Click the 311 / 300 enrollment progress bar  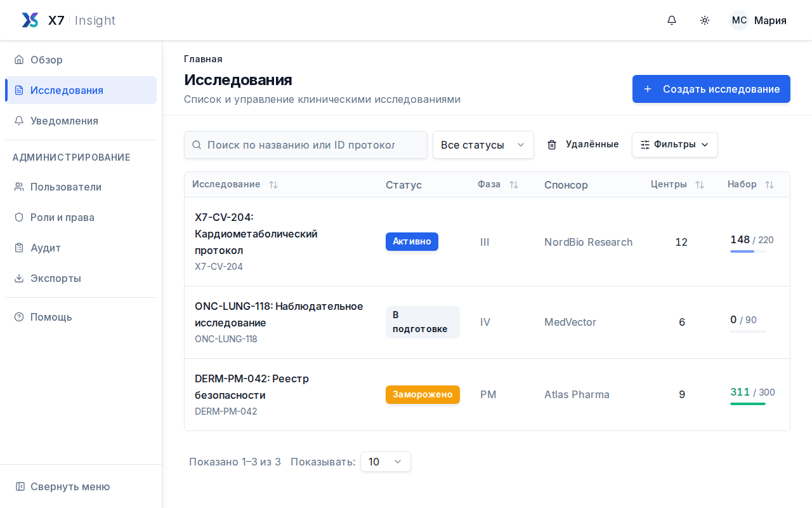tap(748, 404)
